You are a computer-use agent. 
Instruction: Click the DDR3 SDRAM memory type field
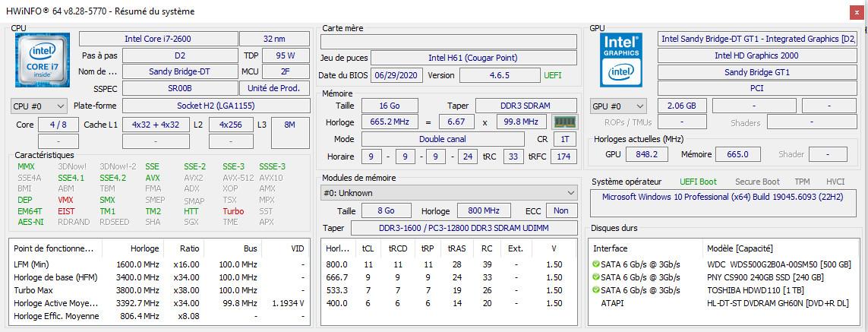526,106
